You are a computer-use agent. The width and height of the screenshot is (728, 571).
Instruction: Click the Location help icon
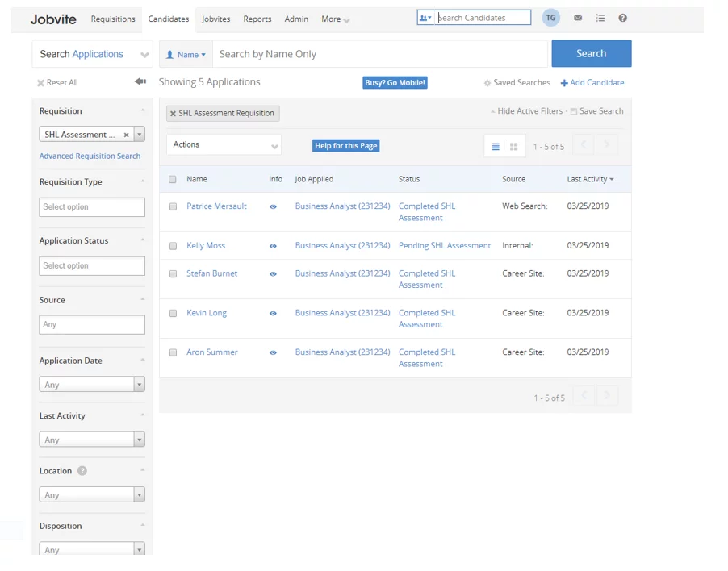tap(82, 471)
